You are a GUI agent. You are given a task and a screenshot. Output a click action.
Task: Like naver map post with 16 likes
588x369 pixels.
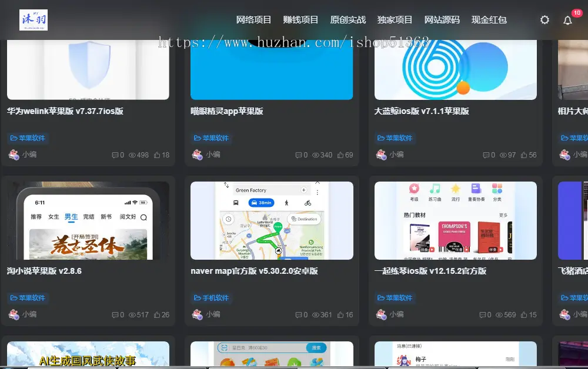click(x=340, y=315)
